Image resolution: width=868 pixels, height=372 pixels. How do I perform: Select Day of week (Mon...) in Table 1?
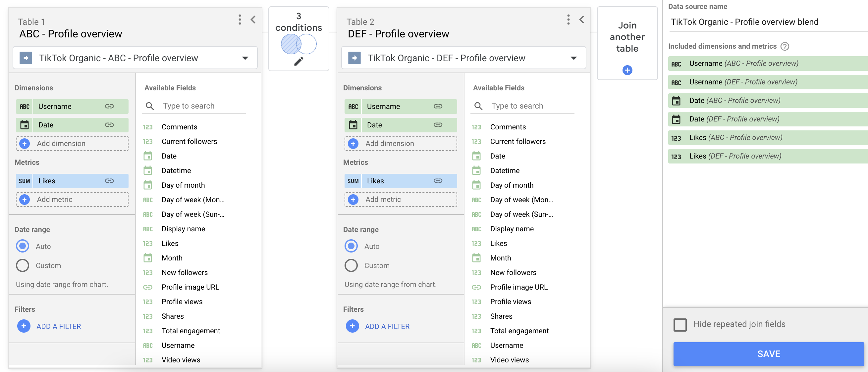coord(193,200)
